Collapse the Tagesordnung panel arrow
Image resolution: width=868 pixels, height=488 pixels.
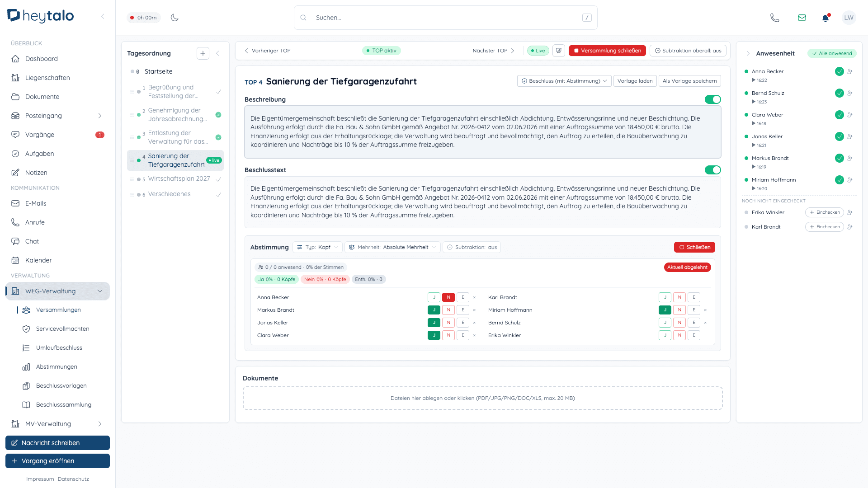tap(217, 53)
